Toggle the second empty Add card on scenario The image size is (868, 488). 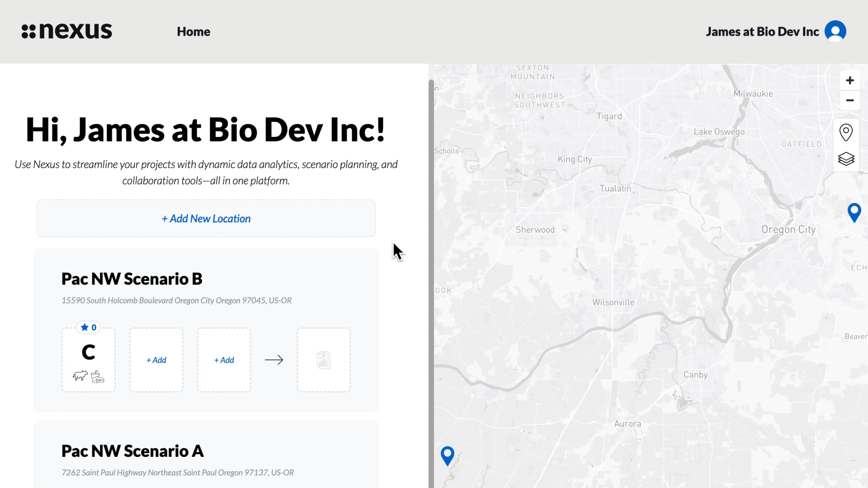pos(224,360)
